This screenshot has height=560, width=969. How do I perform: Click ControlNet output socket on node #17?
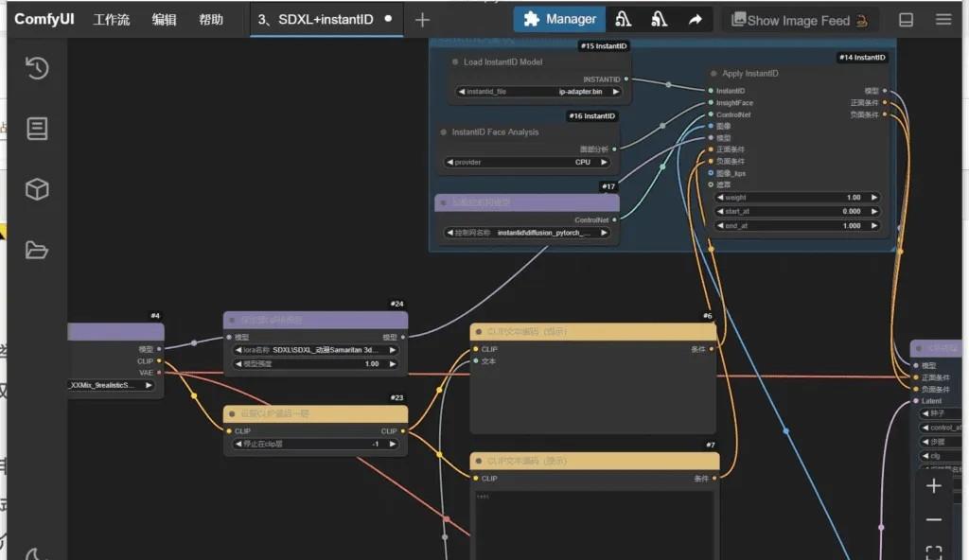pyautogui.click(x=614, y=219)
